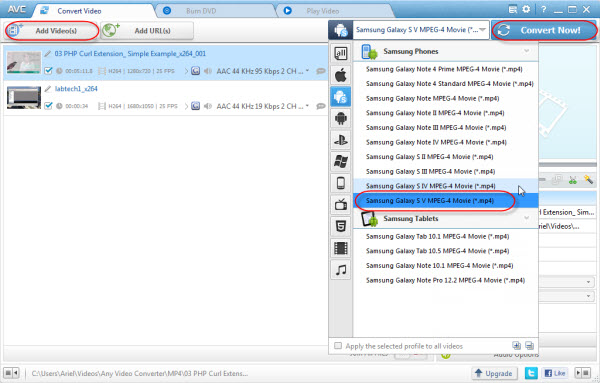Choose Samsung Galaxy Note 4 Standard MPEG-4 Movie

(x=445, y=84)
